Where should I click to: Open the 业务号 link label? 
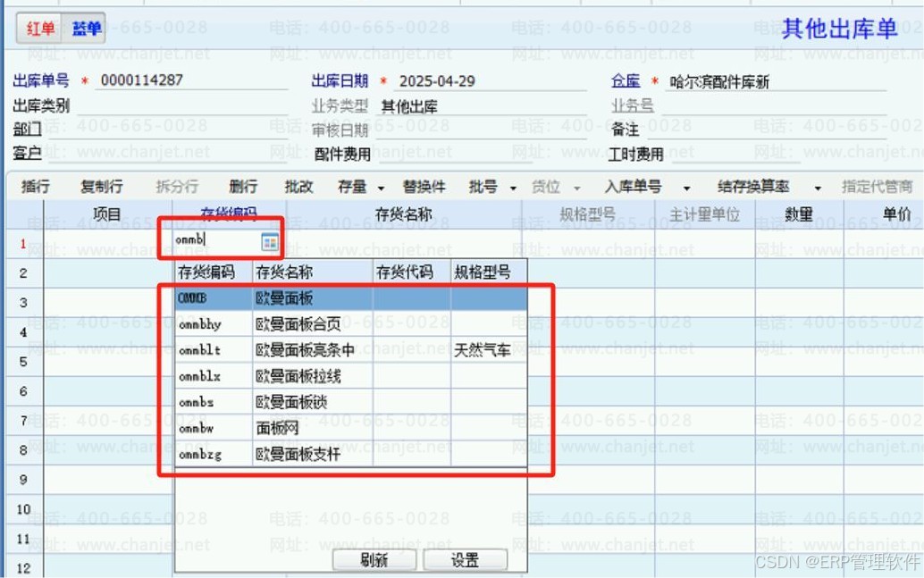(633, 105)
